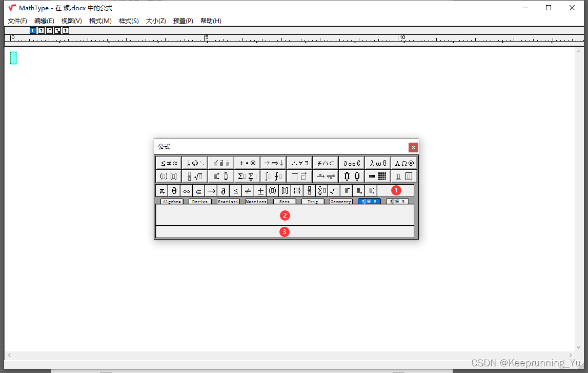Viewport: 588px width, 373px height.
Task: Insert the not-equal symbol ≠
Action: [248, 191]
